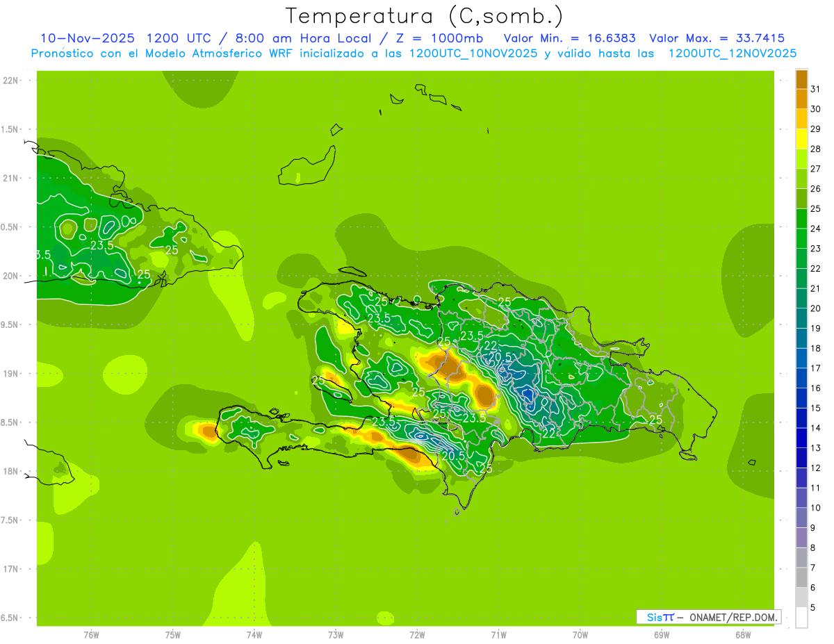Pick the purple legend swatch between 8 and 9
Image resolution: width=834 pixels, height=644 pixels.
pos(801,538)
